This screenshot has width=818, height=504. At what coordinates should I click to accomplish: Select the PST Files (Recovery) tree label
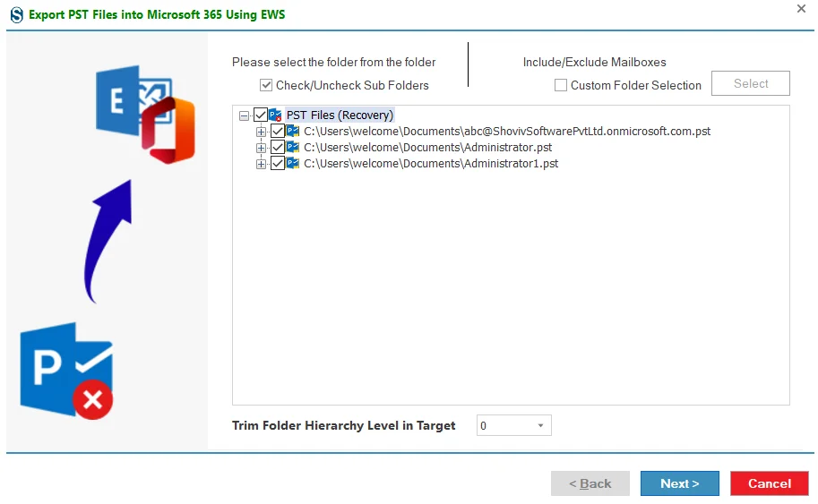tap(340, 115)
